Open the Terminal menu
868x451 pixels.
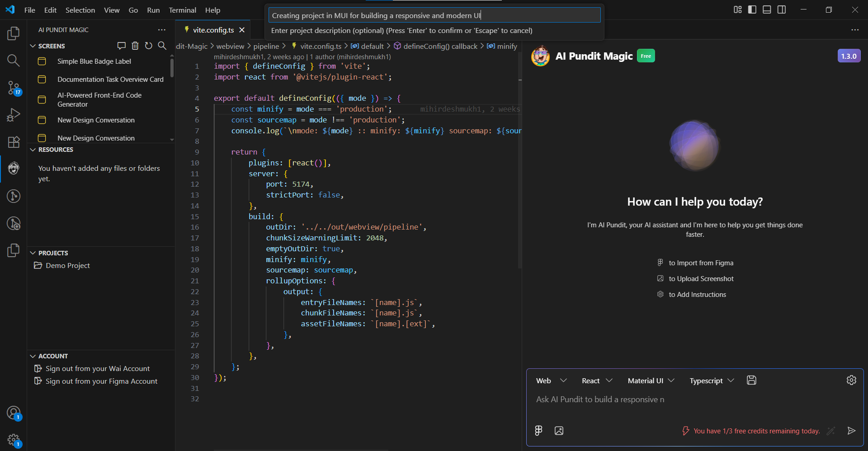click(182, 10)
